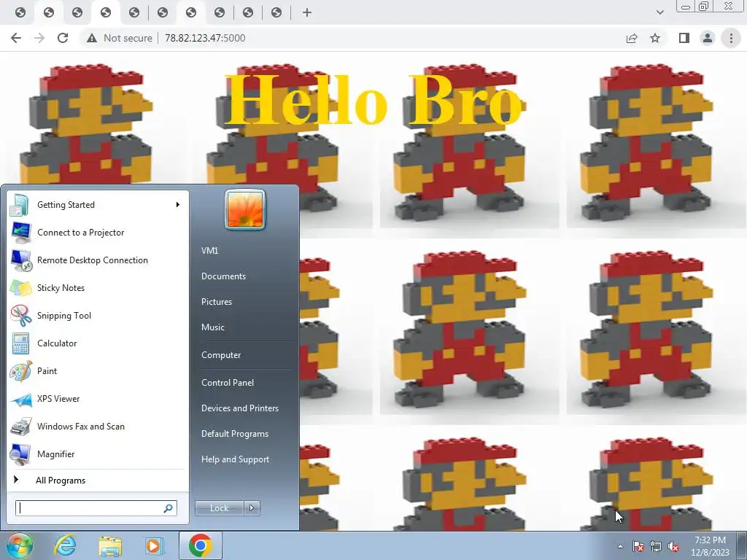
Task: Click the search magnifier icon in Start menu
Action: click(x=169, y=508)
